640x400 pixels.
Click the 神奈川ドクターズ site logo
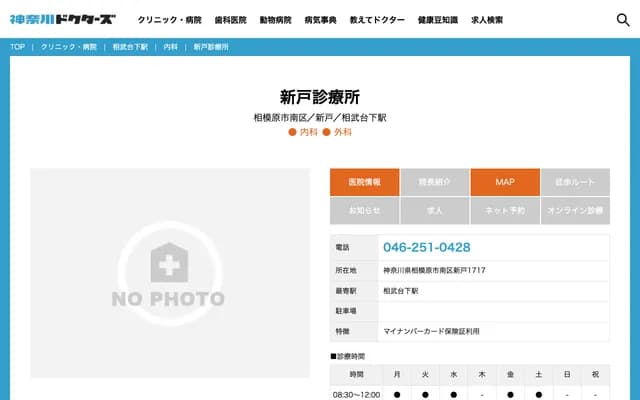[x=62, y=19]
